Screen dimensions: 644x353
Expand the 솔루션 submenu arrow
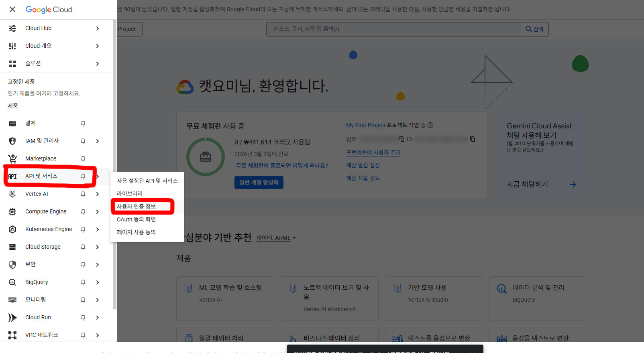pos(98,64)
